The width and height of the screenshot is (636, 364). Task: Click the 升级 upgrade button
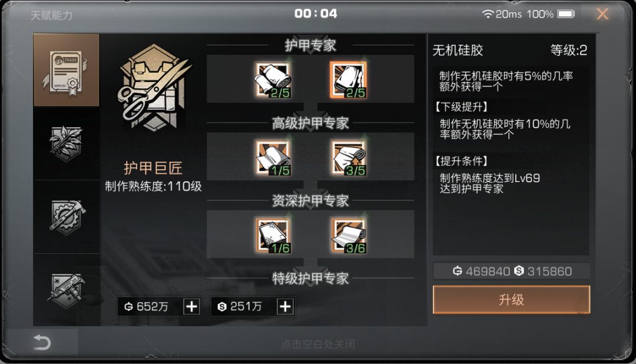(x=511, y=299)
